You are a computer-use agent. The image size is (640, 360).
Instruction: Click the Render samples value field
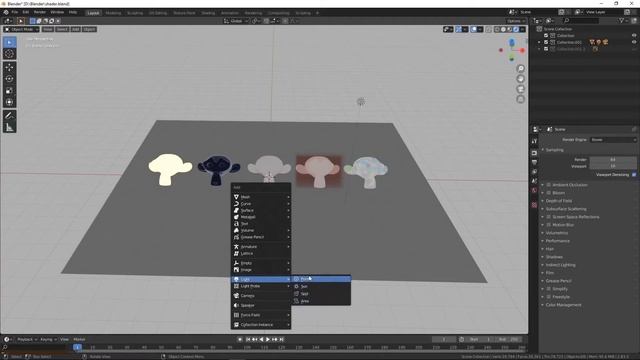pyautogui.click(x=613, y=160)
